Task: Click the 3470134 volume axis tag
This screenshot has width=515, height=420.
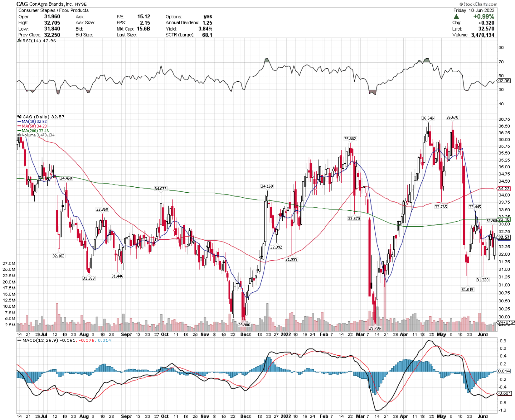Action: [506, 322]
